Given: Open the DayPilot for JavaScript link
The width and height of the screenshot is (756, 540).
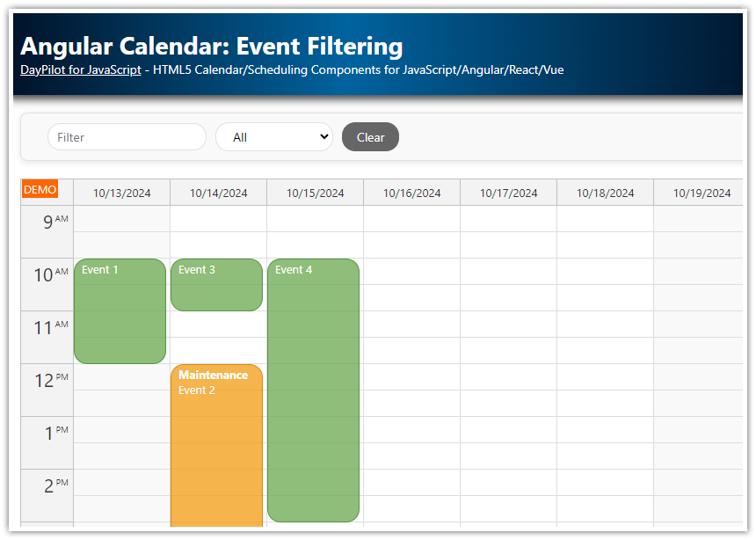Looking at the screenshot, I should [x=80, y=69].
